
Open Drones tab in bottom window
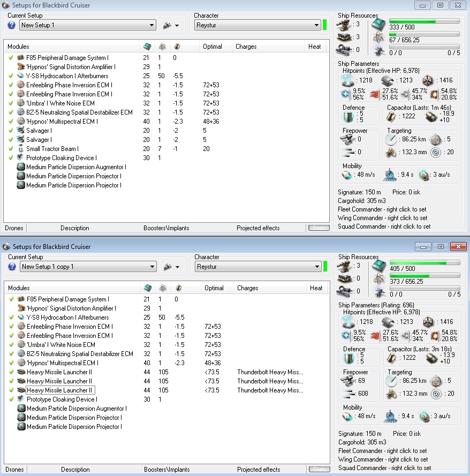(14, 470)
